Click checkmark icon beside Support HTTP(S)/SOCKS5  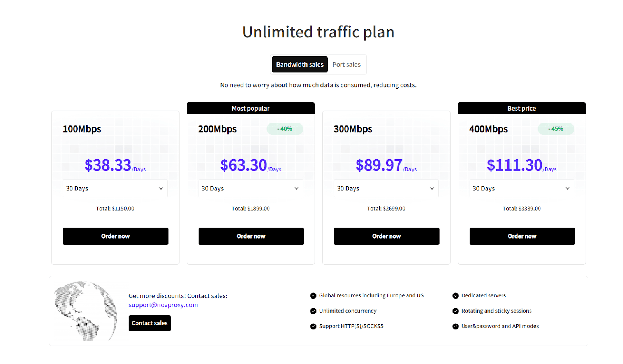tap(313, 327)
